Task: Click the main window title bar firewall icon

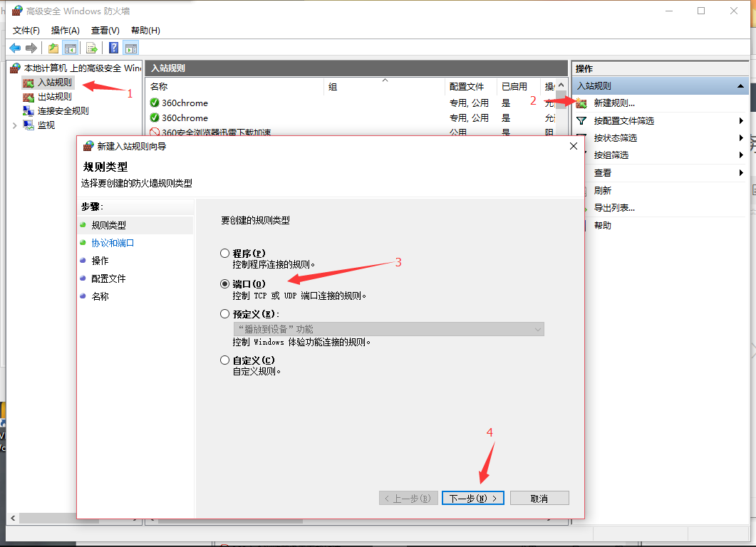Action: [17, 11]
